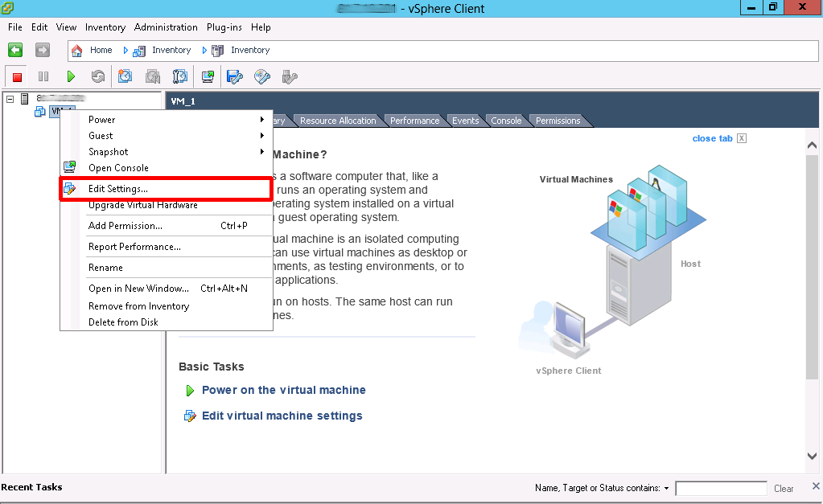This screenshot has width=823, height=504.
Task: Open the blue breadcrumb arrow right after Home
Action: click(x=126, y=51)
